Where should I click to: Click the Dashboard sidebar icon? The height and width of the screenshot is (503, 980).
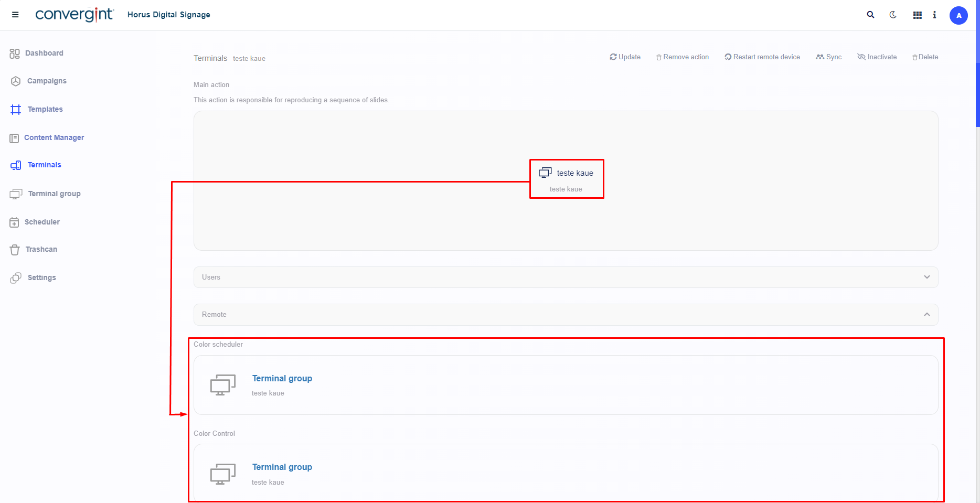click(x=15, y=53)
